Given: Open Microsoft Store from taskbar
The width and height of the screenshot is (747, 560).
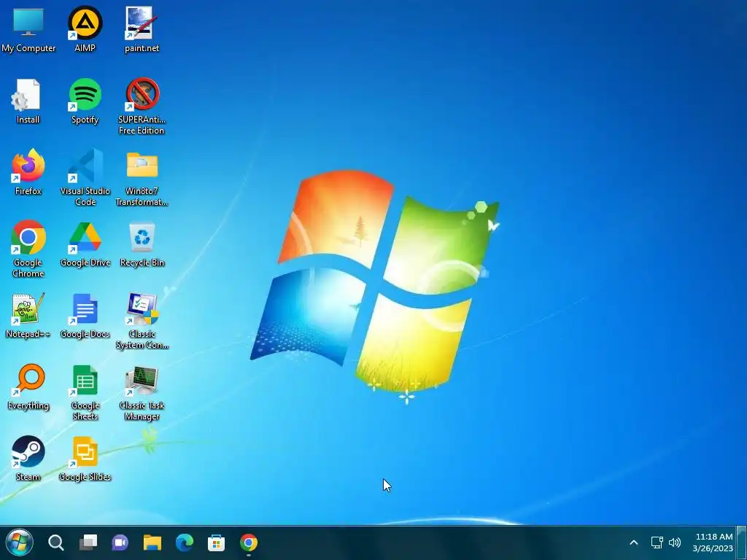Looking at the screenshot, I should coord(216,542).
